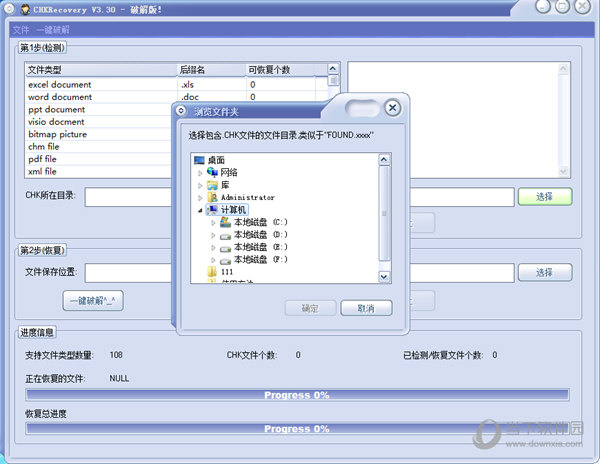Expand the 网络 tree node

[200, 173]
